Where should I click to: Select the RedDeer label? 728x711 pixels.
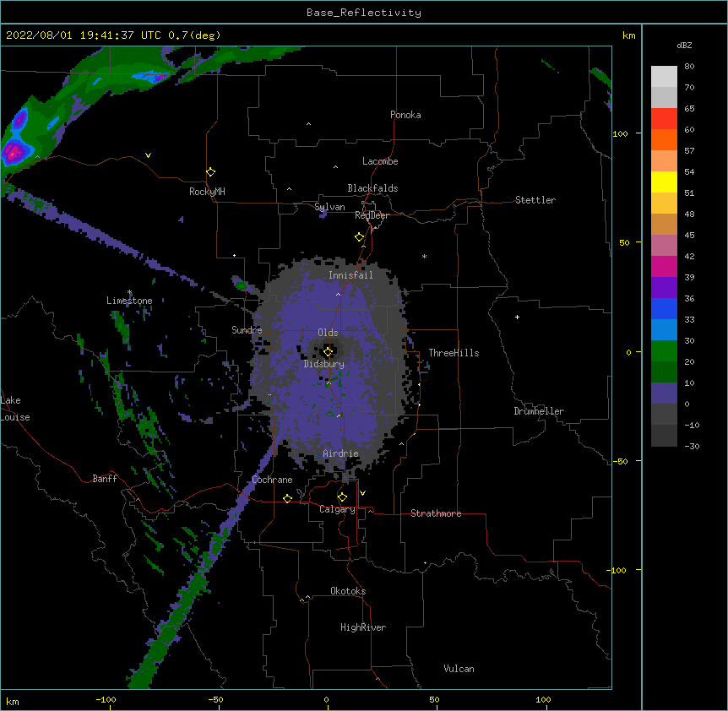pos(372,215)
